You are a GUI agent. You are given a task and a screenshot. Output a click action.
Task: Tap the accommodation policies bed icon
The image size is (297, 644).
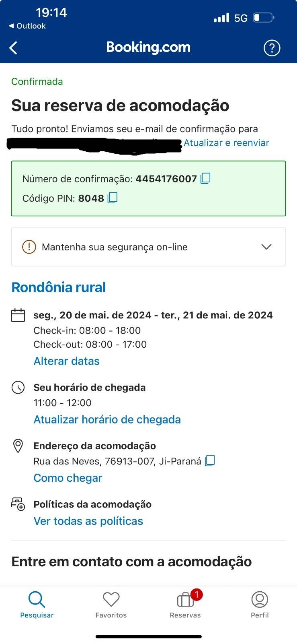point(18,504)
